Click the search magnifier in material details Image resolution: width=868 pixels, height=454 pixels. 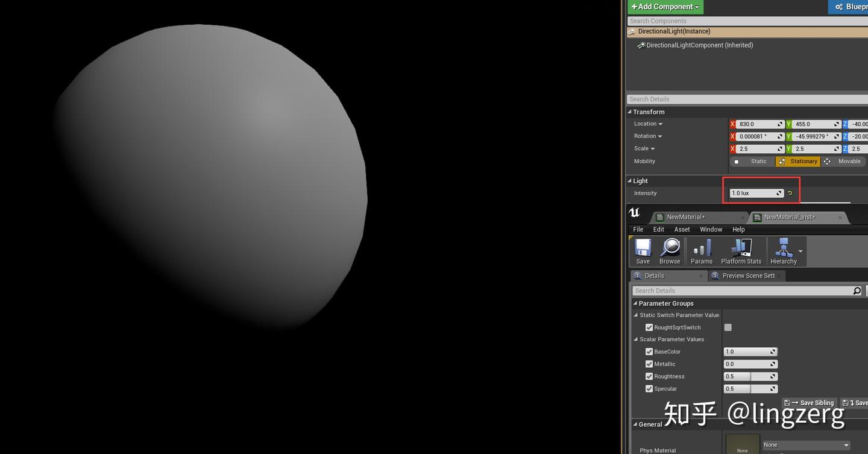click(x=857, y=291)
